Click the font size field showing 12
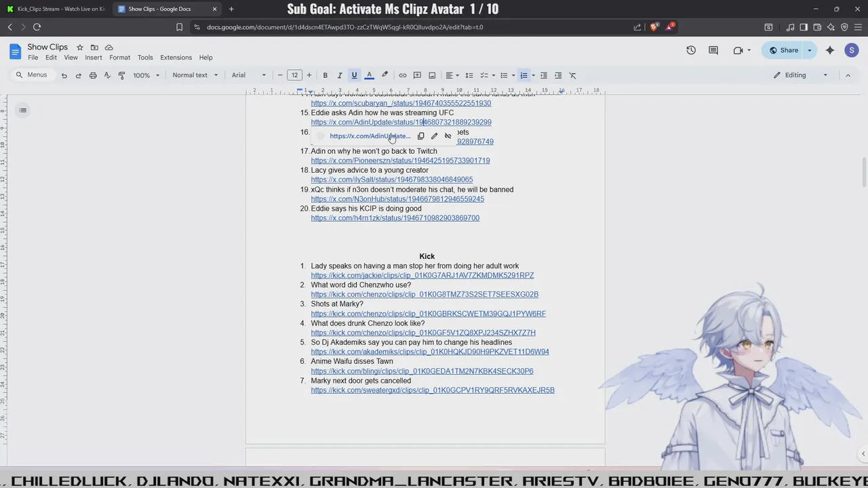 [294, 75]
